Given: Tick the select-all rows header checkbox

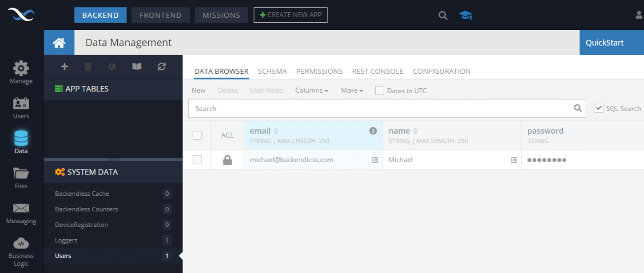Looking at the screenshot, I should pyautogui.click(x=197, y=135).
